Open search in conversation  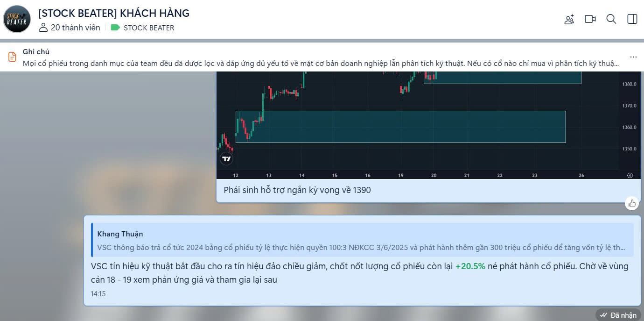tap(611, 19)
